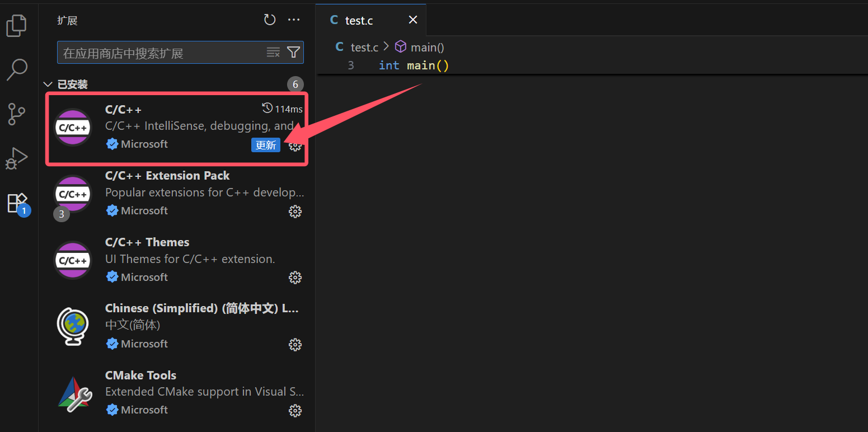Click Microsoft publisher under Chinese language pack
The width and height of the screenshot is (868, 432).
(144, 344)
